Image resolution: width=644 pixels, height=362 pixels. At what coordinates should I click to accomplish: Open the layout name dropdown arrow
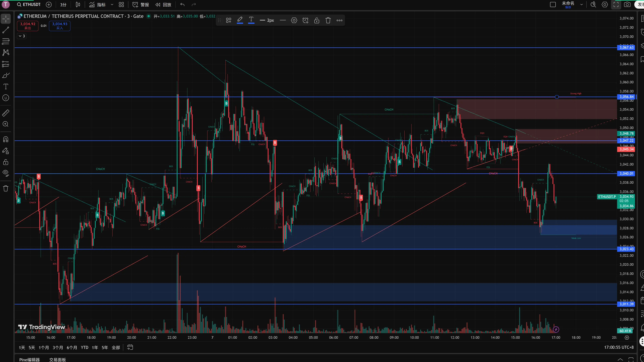click(581, 4)
